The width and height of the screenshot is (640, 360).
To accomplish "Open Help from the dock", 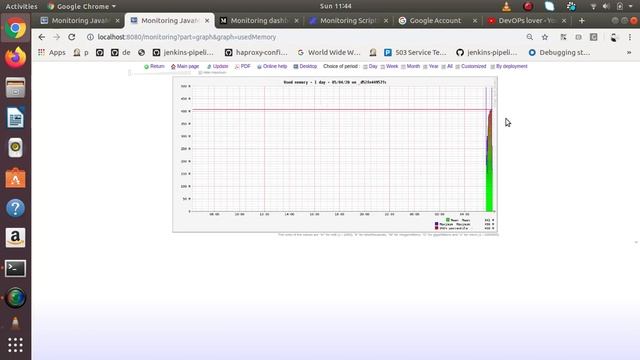I will [16, 208].
